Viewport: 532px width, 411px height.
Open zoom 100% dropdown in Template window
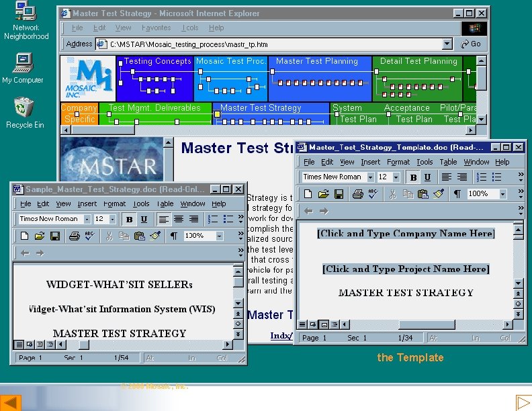[x=503, y=194]
